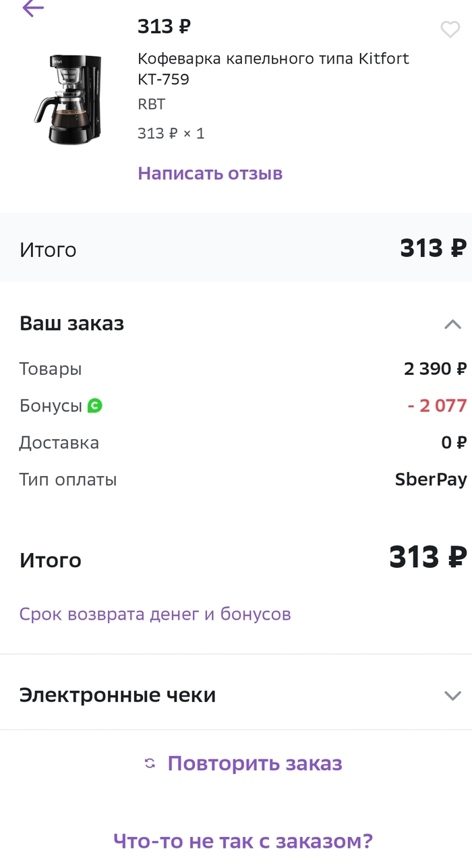Open the Кофеварка капельного типа Kitfort title
Viewport: 472px width, 868px height.
click(x=273, y=69)
